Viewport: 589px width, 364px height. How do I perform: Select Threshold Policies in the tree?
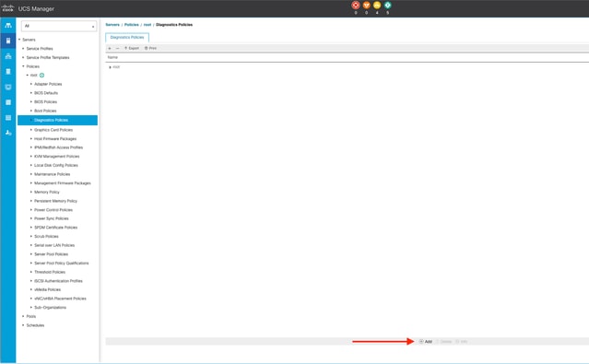[50, 272]
